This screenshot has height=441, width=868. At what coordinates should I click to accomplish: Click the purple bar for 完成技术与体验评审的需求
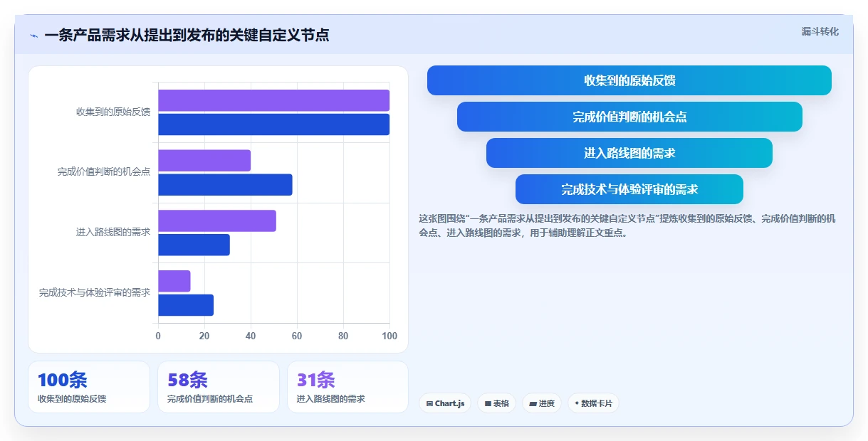(174, 281)
